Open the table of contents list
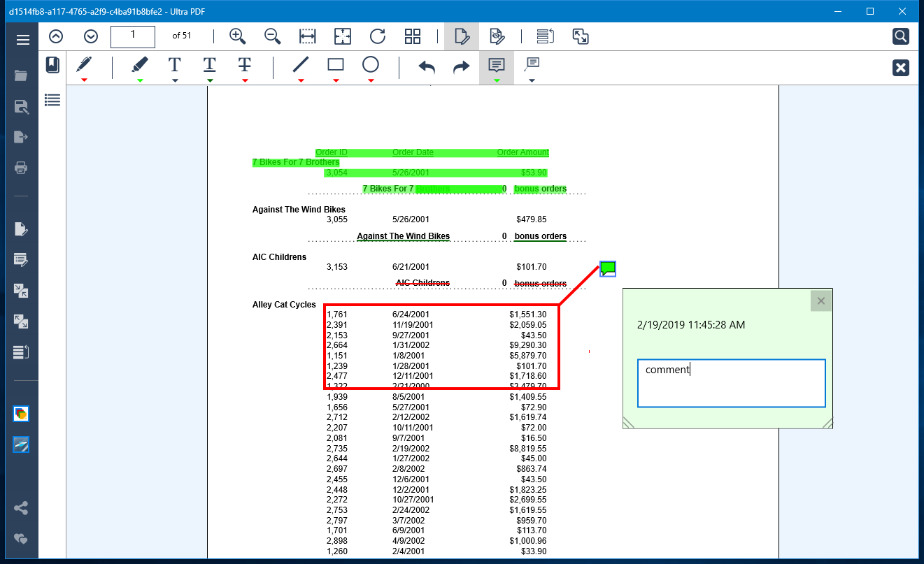 coord(52,100)
